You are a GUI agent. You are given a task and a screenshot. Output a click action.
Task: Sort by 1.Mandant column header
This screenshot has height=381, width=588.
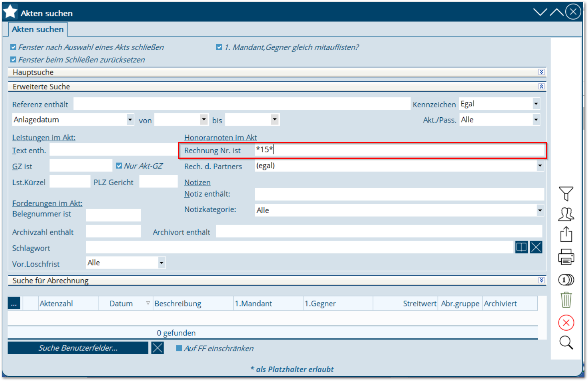pyautogui.click(x=268, y=304)
